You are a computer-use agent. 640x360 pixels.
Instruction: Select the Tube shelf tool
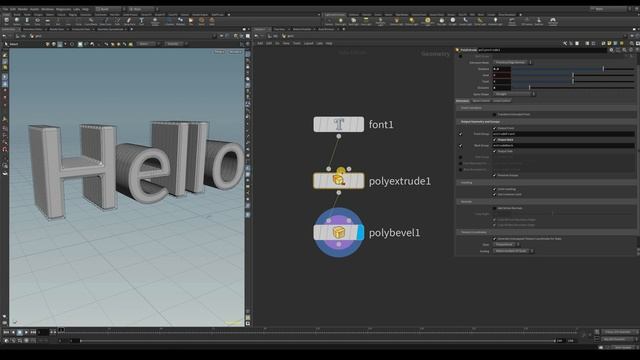pyautogui.click(x=27, y=21)
